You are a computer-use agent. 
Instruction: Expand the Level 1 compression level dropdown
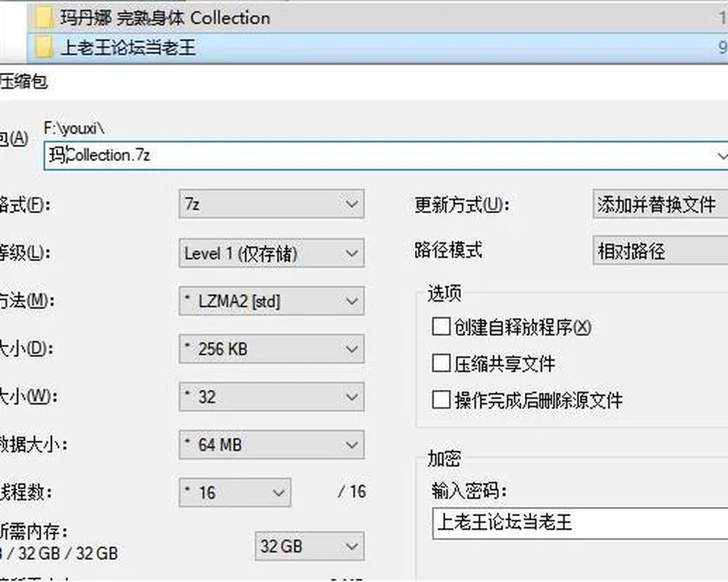click(x=271, y=253)
